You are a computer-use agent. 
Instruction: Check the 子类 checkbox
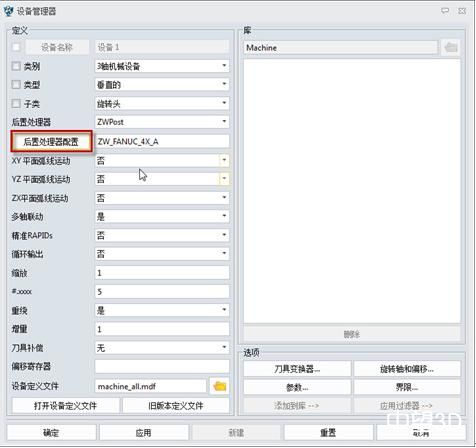[x=16, y=103]
